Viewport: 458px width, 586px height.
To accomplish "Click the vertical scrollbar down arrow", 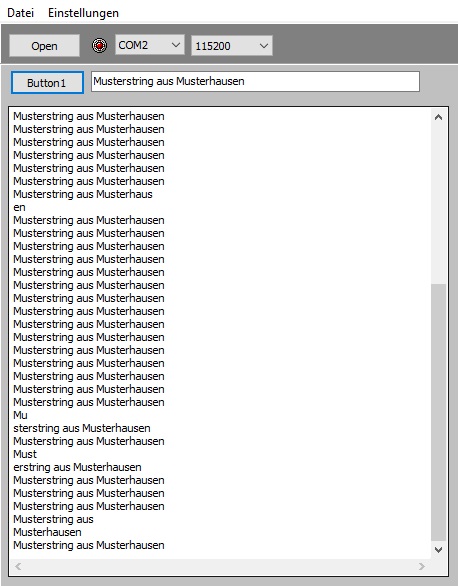I will (x=439, y=550).
